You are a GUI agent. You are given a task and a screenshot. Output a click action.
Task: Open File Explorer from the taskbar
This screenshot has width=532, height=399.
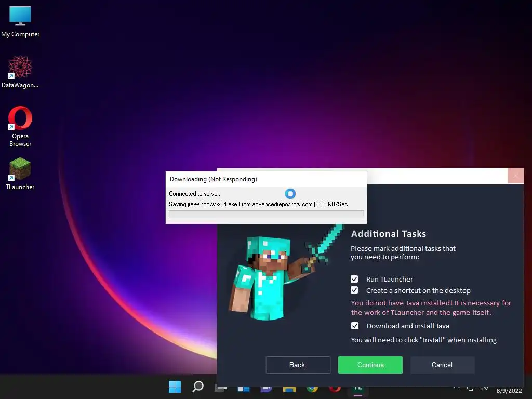289,389
